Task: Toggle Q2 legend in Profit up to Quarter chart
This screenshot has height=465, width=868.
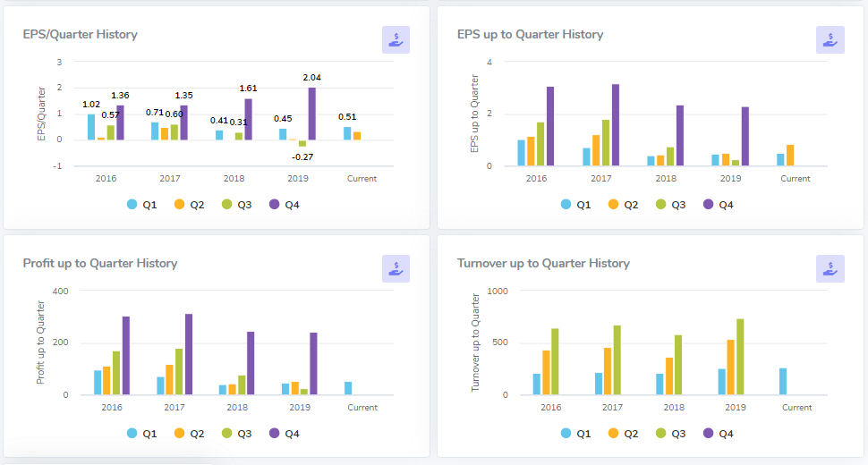Action: [189, 434]
